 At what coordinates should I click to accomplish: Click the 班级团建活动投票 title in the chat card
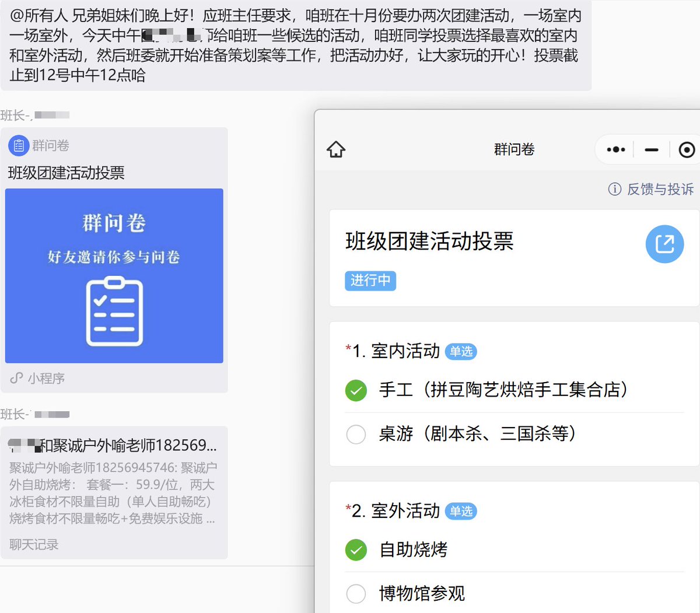pos(66,173)
